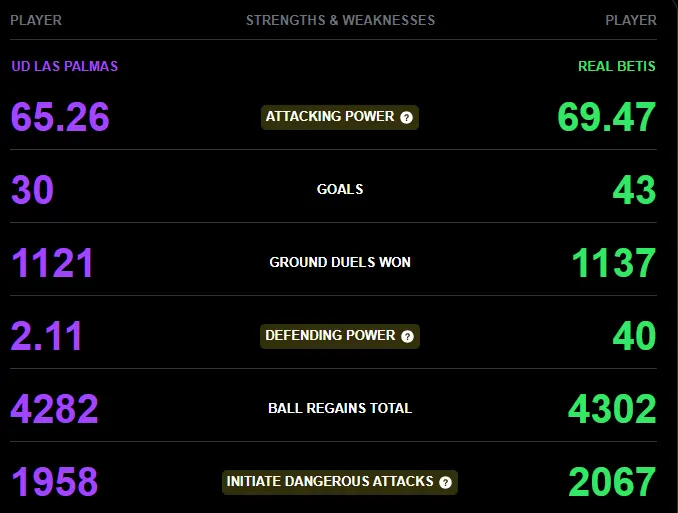Open the UD Las Palmas team link
Image resolution: width=678 pixels, height=513 pixels.
pos(64,66)
